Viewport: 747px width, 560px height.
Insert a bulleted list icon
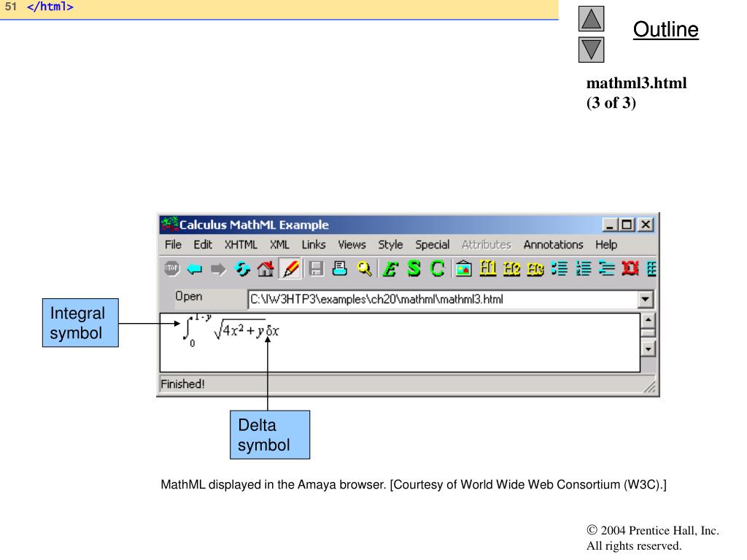(x=560, y=269)
